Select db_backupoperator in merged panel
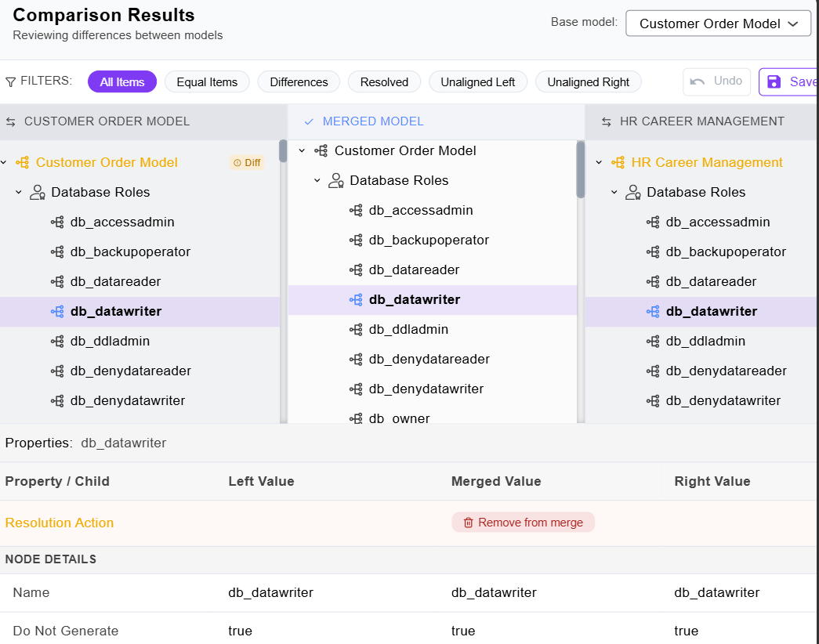The height and width of the screenshot is (644, 819). [x=433, y=240]
